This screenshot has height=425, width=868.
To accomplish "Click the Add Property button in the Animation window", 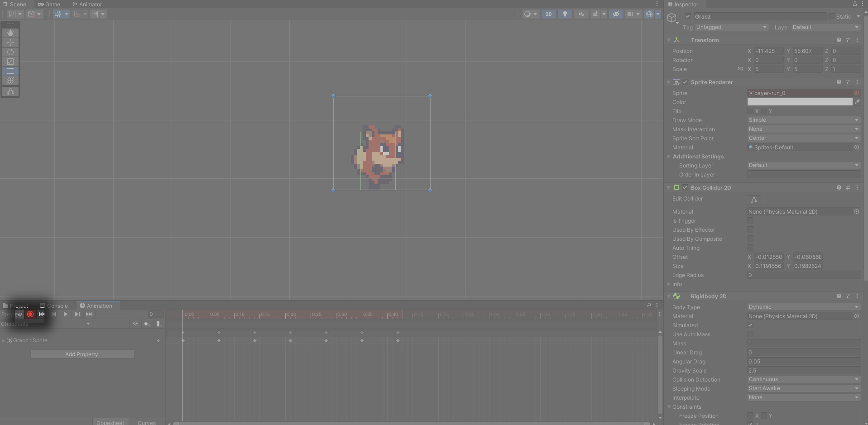I will [82, 354].
